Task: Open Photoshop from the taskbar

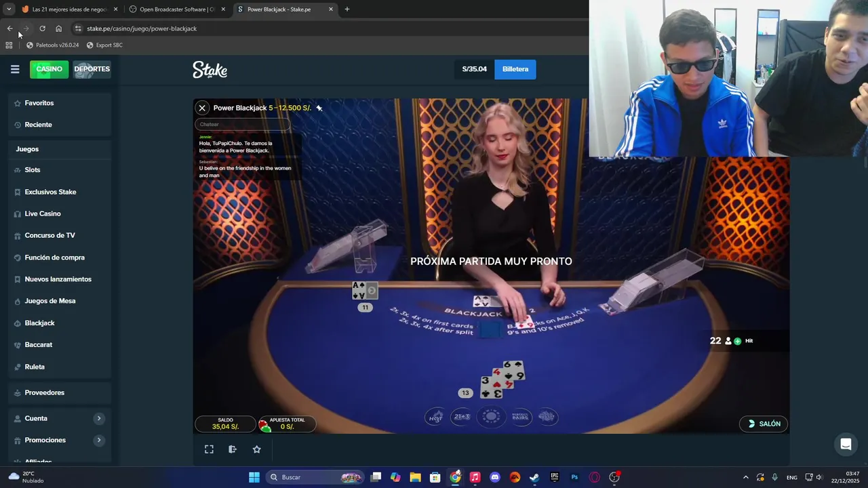Action: [x=574, y=477]
